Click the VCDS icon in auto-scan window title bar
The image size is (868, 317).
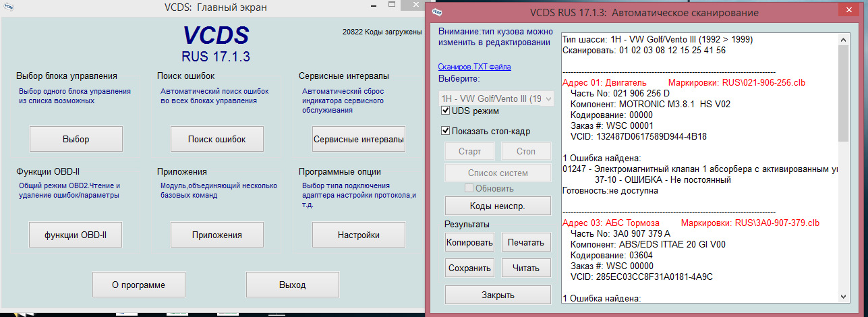[436, 11]
